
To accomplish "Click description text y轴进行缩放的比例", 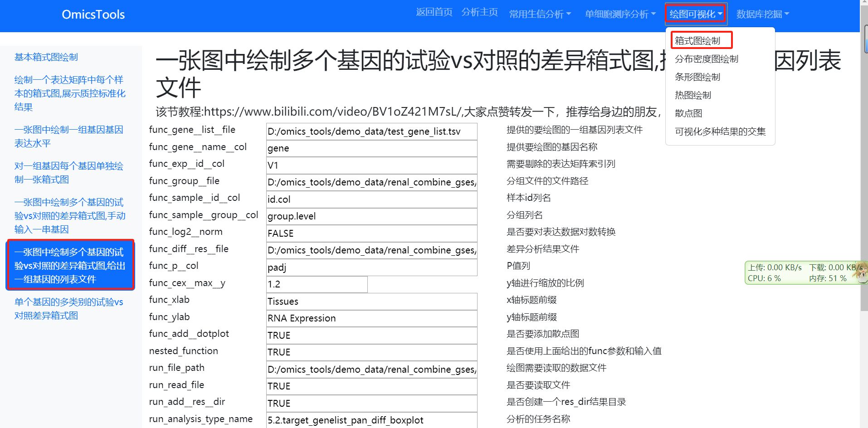I will pyautogui.click(x=545, y=283).
